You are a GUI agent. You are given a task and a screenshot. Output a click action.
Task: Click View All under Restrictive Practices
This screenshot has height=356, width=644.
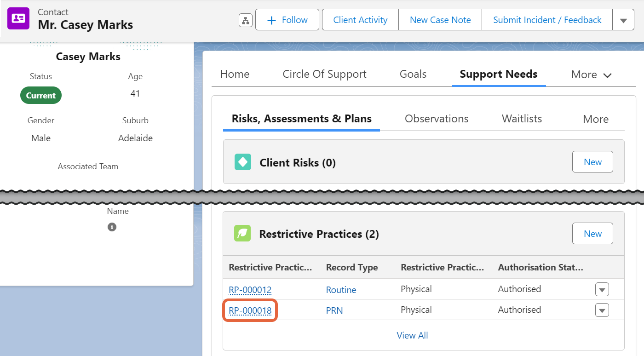pos(412,335)
